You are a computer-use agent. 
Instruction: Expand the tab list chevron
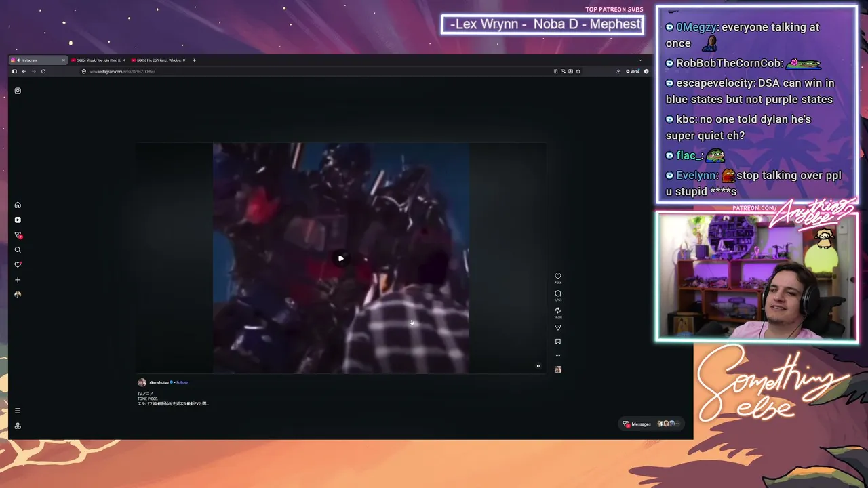[x=640, y=60]
